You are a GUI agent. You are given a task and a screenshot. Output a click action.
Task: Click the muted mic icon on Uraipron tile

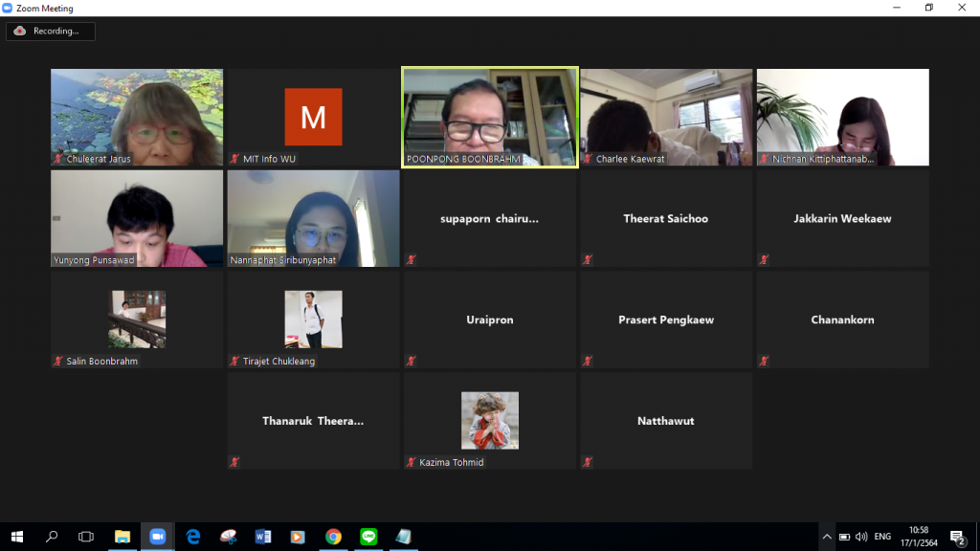coord(412,361)
